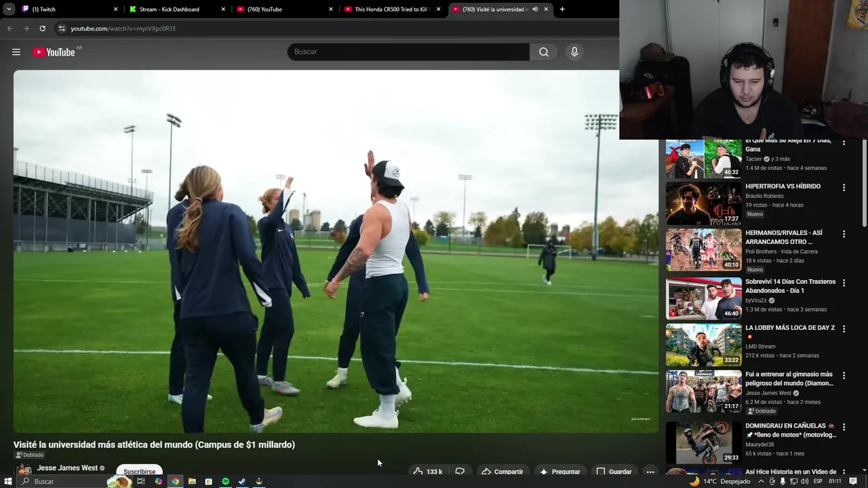Open El Que Más Se Aleja video thumbnail
The width and height of the screenshot is (868, 488).
(703, 159)
